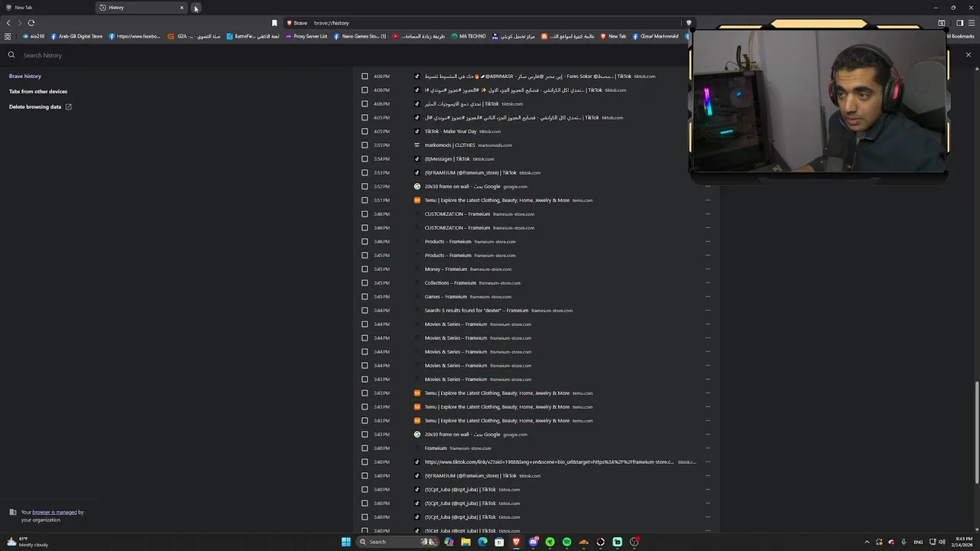The width and height of the screenshot is (980, 551).
Task: Click the magnifier icon in Search history
Action: pos(11,55)
